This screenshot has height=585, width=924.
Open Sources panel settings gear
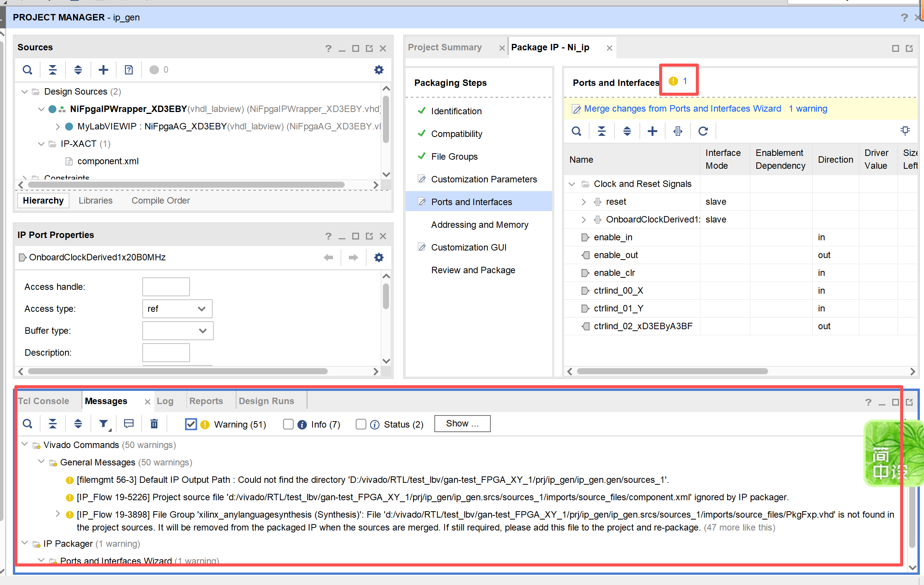378,70
